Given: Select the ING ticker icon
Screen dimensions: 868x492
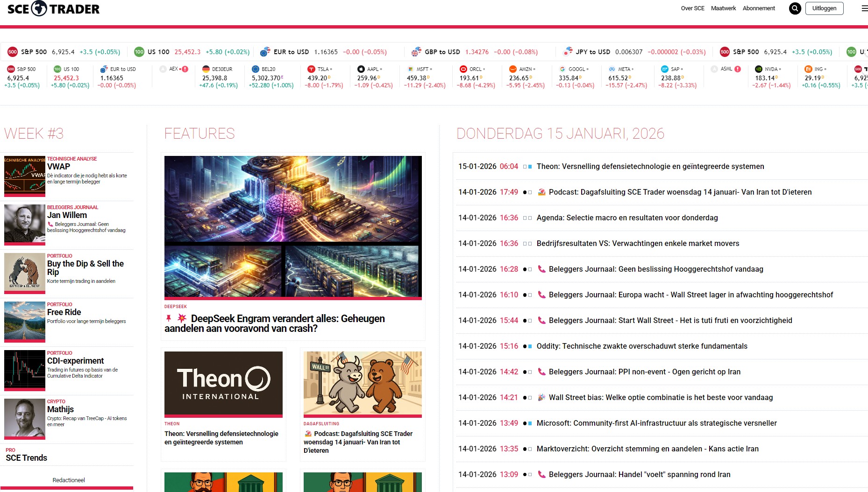Looking at the screenshot, I should [x=808, y=69].
